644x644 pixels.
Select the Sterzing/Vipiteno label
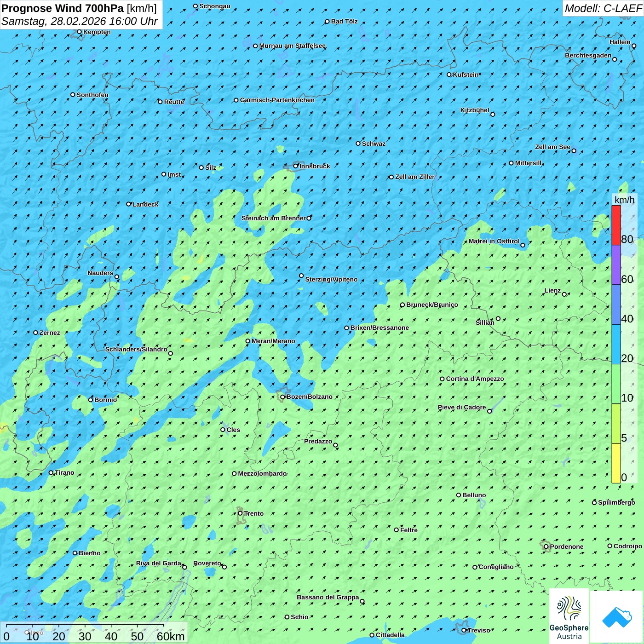pos(331,279)
